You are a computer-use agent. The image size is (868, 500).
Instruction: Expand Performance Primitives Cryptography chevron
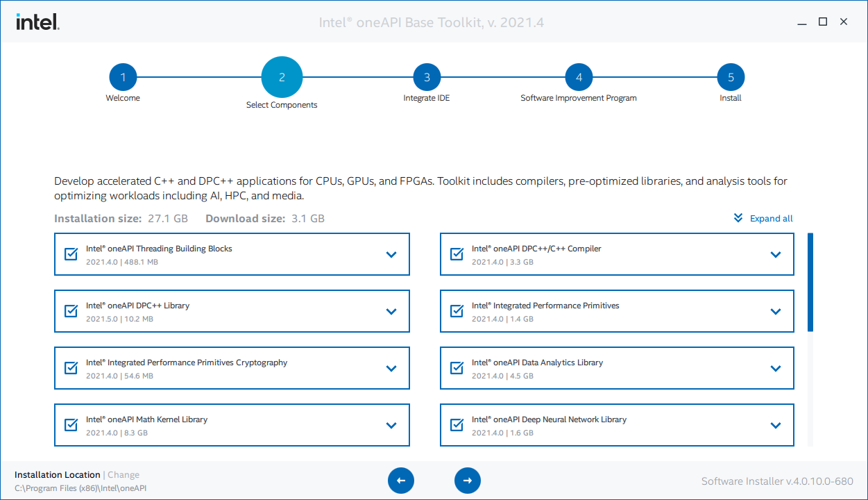click(391, 369)
